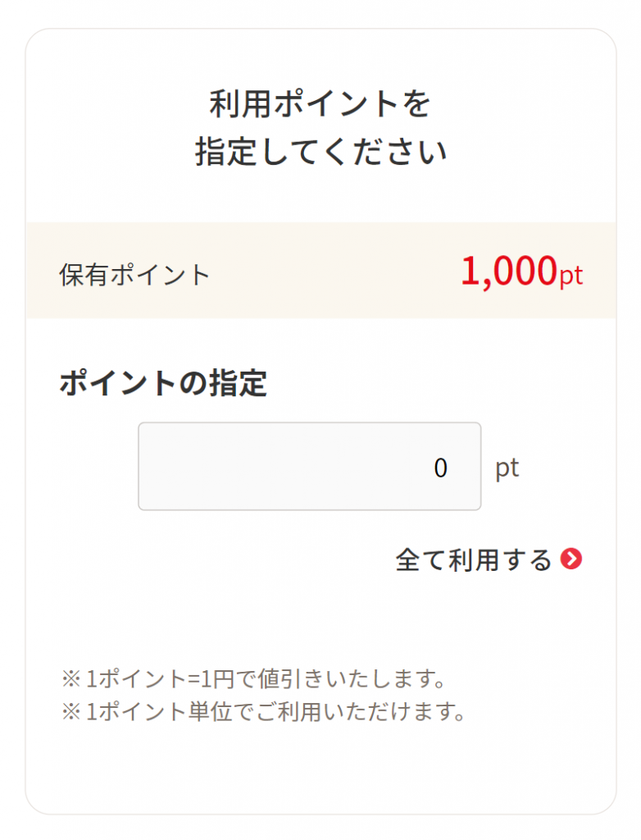641x840 pixels.
Task: Click the 利用ポイントを title line
Action: click(320, 103)
